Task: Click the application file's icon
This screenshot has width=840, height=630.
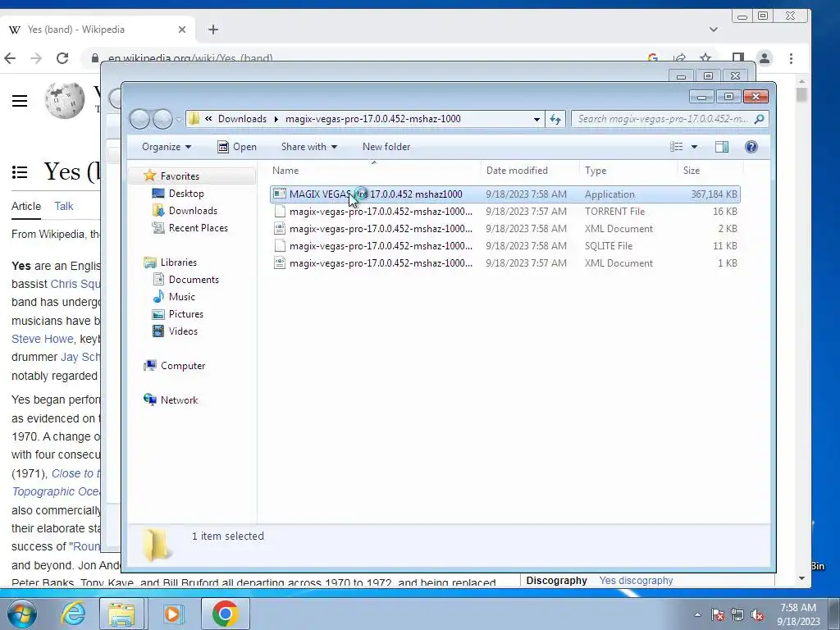Action: (279, 194)
